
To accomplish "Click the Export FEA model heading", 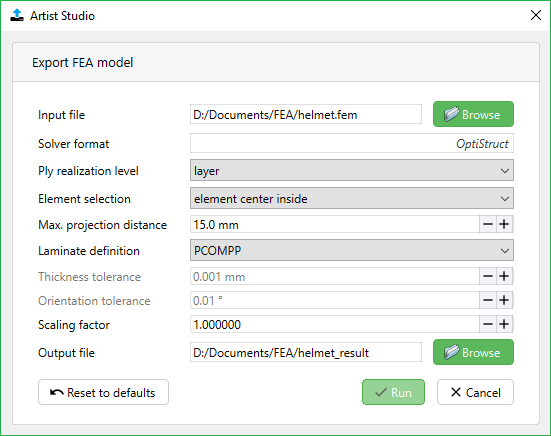I will point(83,63).
